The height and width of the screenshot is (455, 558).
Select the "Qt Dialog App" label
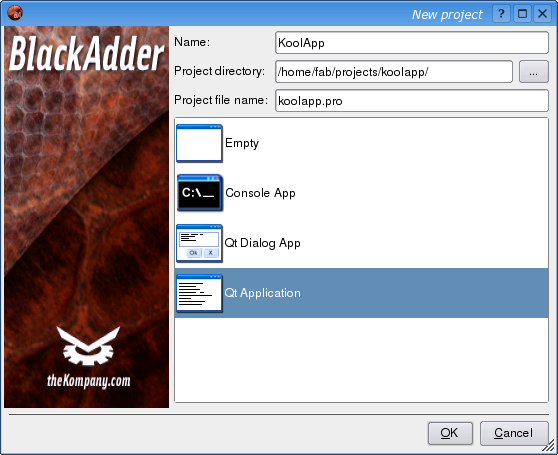(x=263, y=243)
